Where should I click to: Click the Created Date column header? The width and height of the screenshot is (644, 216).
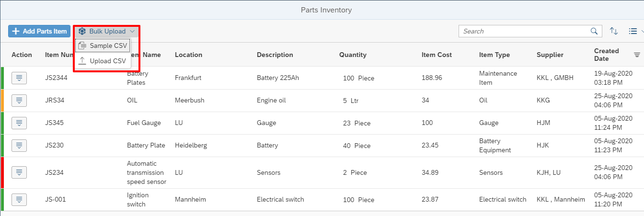[x=607, y=55]
